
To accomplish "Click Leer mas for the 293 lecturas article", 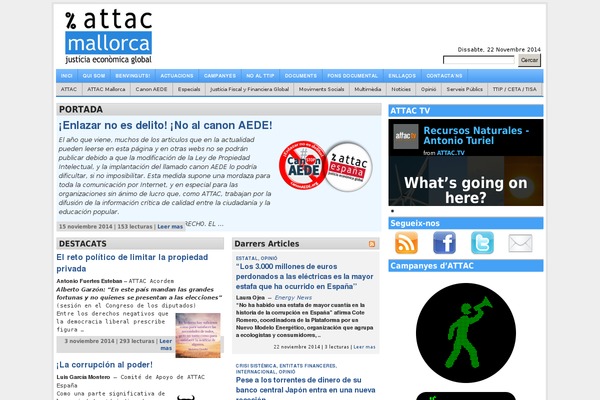I will pyautogui.click(x=166, y=344).
